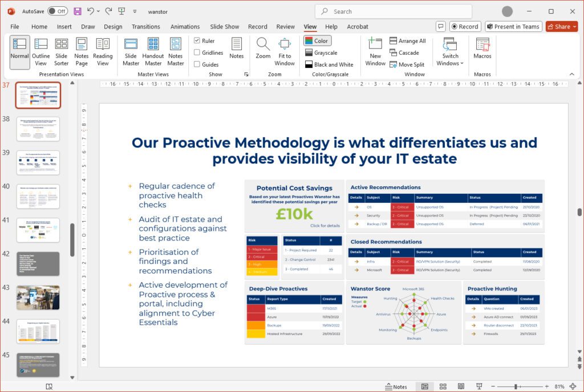The image size is (584, 392).
Task: Open the Transitions tab
Action: pyautogui.click(x=145, y=26)
